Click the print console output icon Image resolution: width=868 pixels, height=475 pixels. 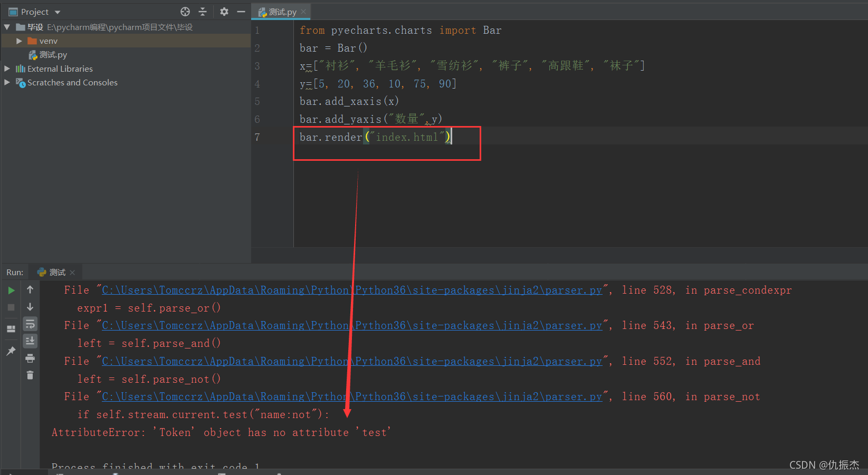[30, 358]
